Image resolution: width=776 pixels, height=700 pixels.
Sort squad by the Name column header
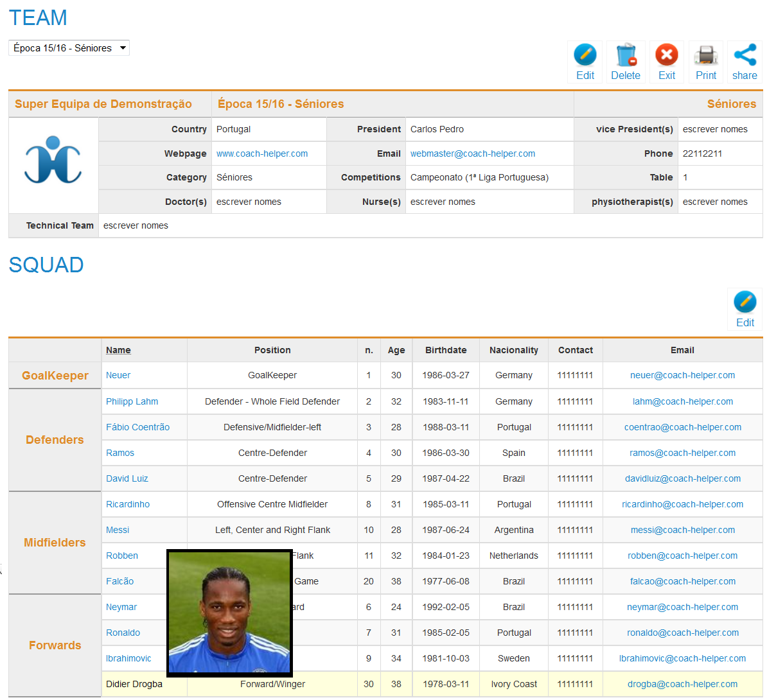pyautogui.click(x=118, y=350)
